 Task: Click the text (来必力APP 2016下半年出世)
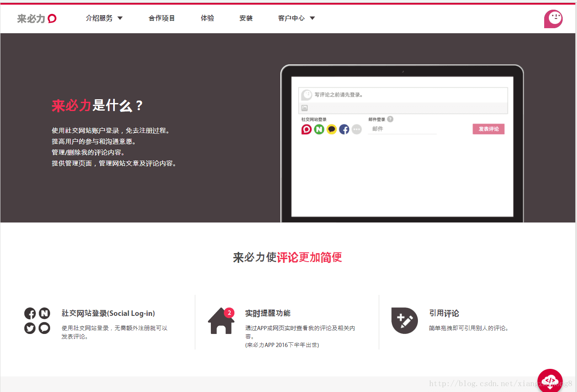[x=282, y=345]
